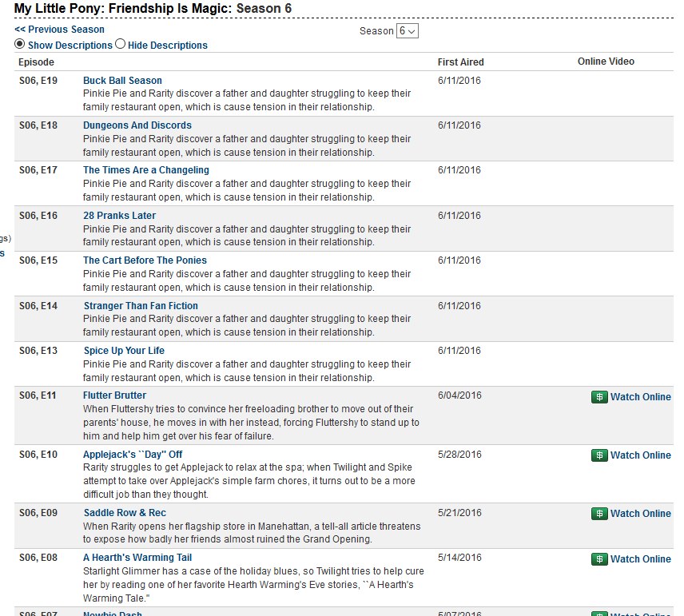Click the Online Video column header
The width and height of the screenshot is (684, 616).
(606, 62)
